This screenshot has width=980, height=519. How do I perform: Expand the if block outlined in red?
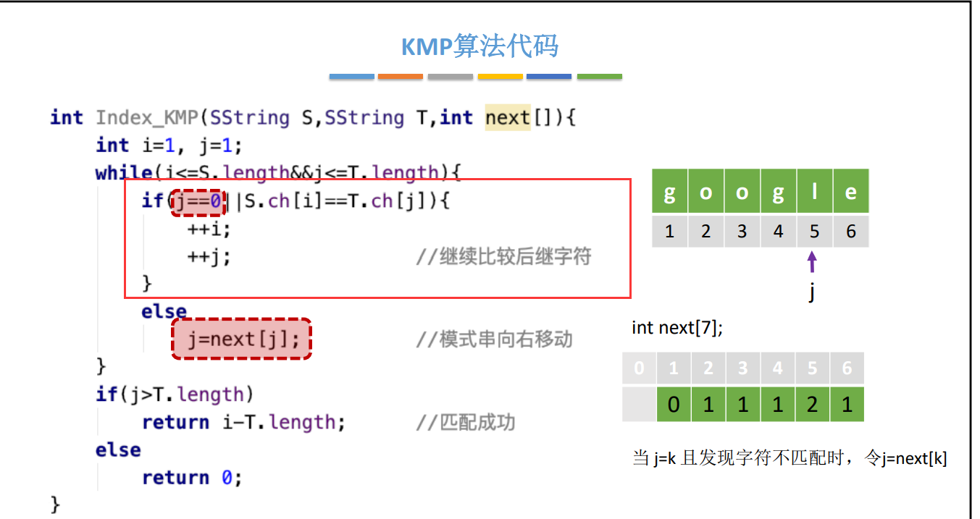(x=377, y=239)
